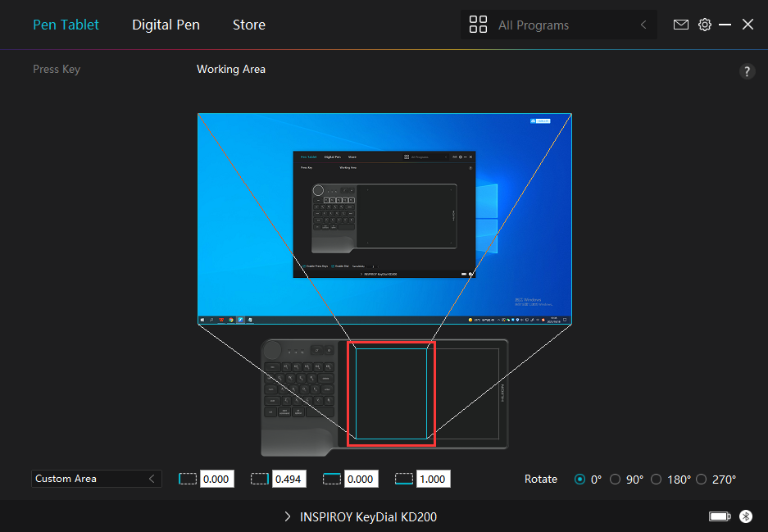768x532 pixels.
Task: Edit the 0.494 right margin field
Action: (289, 479)
